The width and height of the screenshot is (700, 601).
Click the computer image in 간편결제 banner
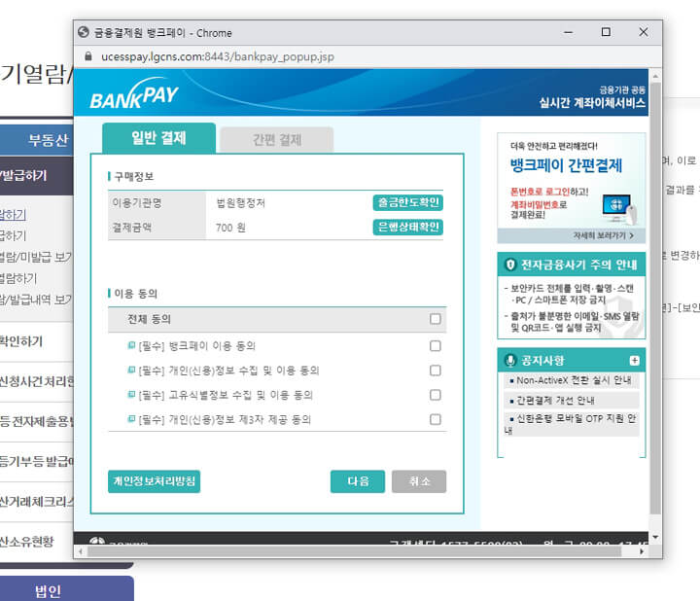tap(618, 209)
